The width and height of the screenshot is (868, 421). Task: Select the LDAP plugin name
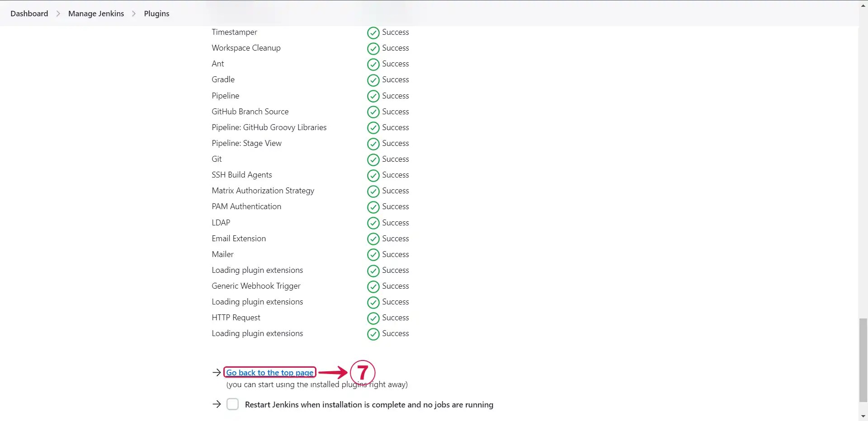click(x=221, y=223)
